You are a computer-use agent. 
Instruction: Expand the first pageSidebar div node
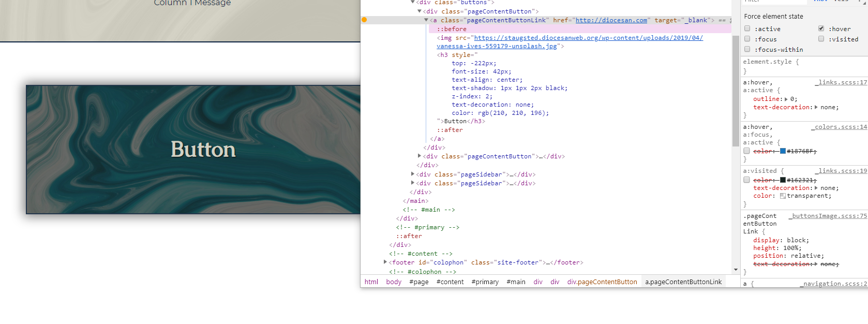click(412, 174)
